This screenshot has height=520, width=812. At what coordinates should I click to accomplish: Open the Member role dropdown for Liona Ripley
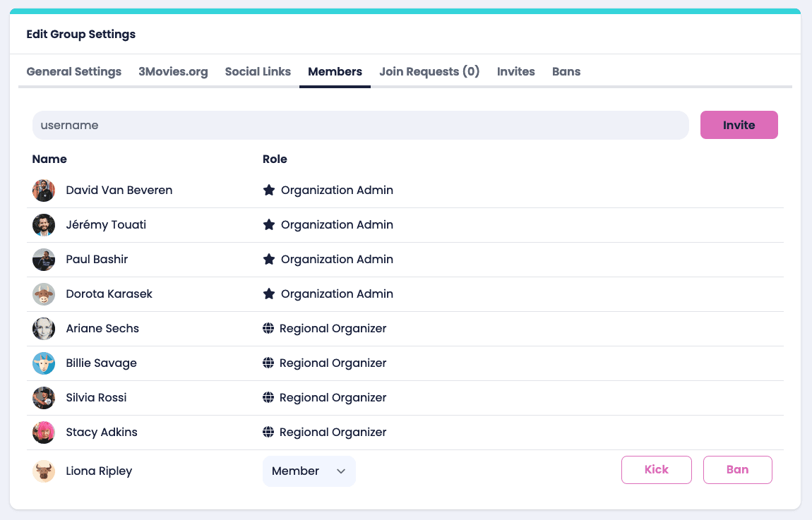(x=309, y=471)
